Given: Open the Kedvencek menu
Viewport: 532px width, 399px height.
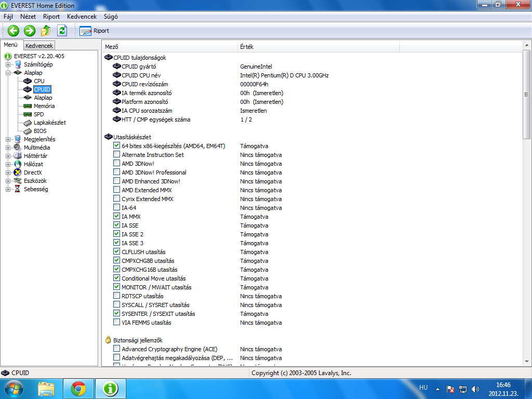Looking at the screenshot, I should (x=82, y=16).
